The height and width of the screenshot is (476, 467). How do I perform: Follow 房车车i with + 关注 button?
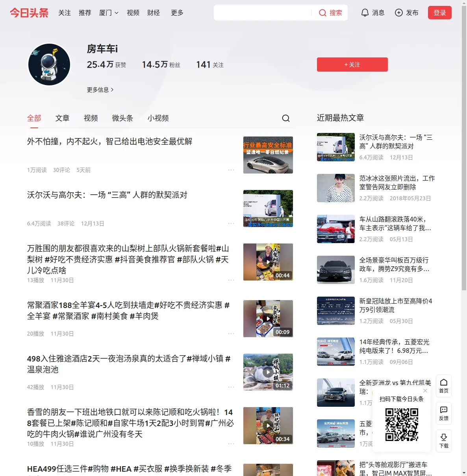[x=352, y=65]
